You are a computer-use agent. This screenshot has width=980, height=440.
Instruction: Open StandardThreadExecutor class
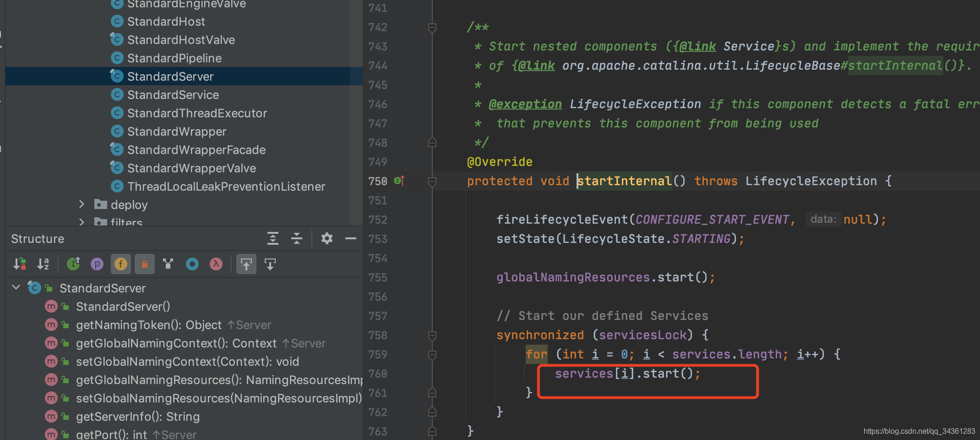197,113
